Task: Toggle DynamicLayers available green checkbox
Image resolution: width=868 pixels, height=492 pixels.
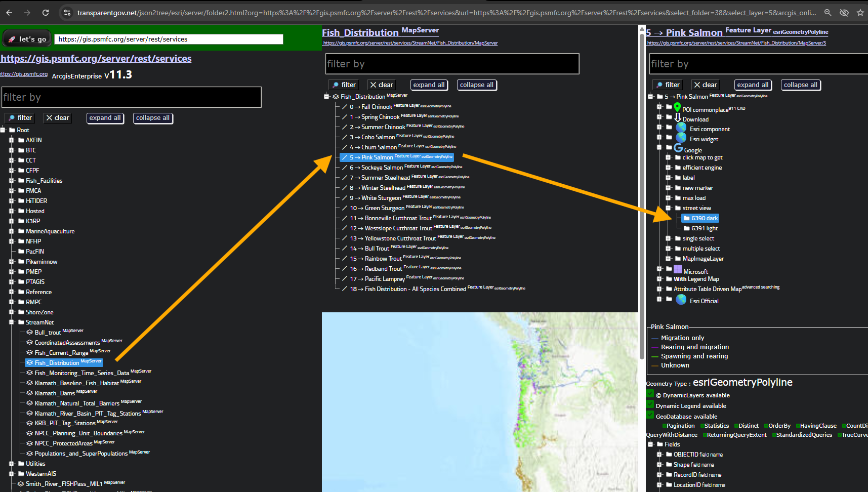Action: coord(650,394)
